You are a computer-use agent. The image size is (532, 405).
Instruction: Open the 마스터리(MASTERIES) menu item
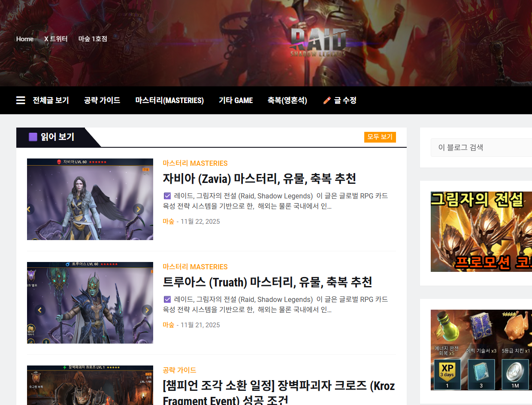[169, 100]
